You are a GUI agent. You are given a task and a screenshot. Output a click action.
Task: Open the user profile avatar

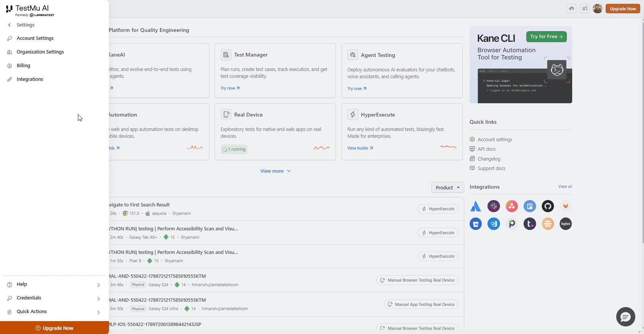point(598,8)
